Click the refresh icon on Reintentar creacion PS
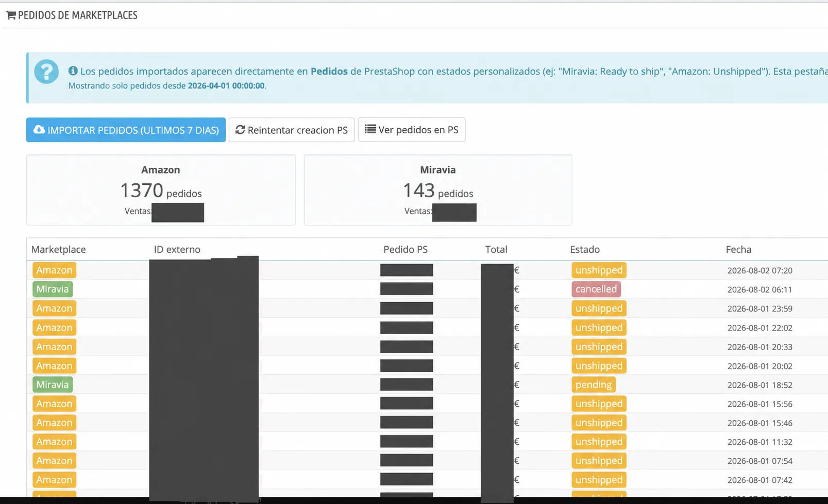 240,130
